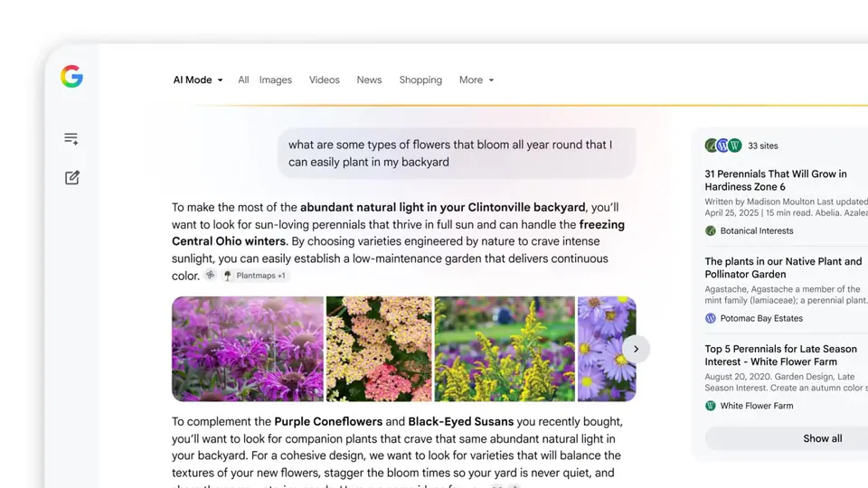Open the Plantmaps +1 source chip
This screenshot has width=868, height=488.
[255, 275]
